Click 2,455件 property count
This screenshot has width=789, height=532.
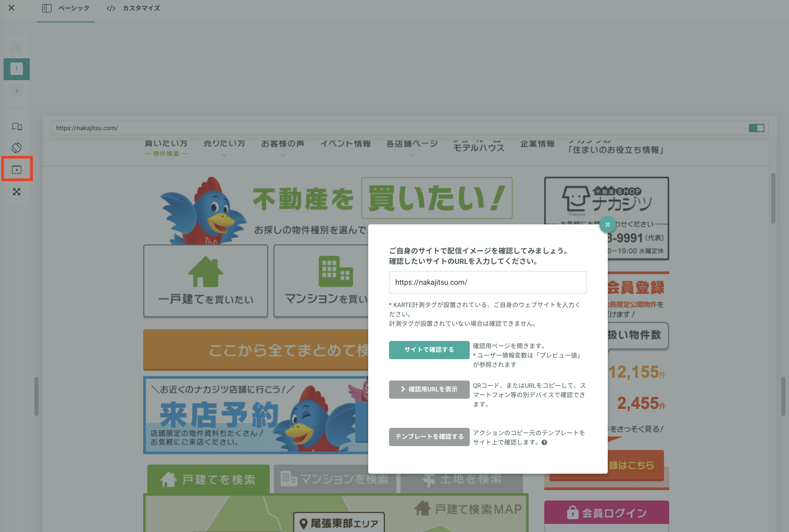coord(641,403)
